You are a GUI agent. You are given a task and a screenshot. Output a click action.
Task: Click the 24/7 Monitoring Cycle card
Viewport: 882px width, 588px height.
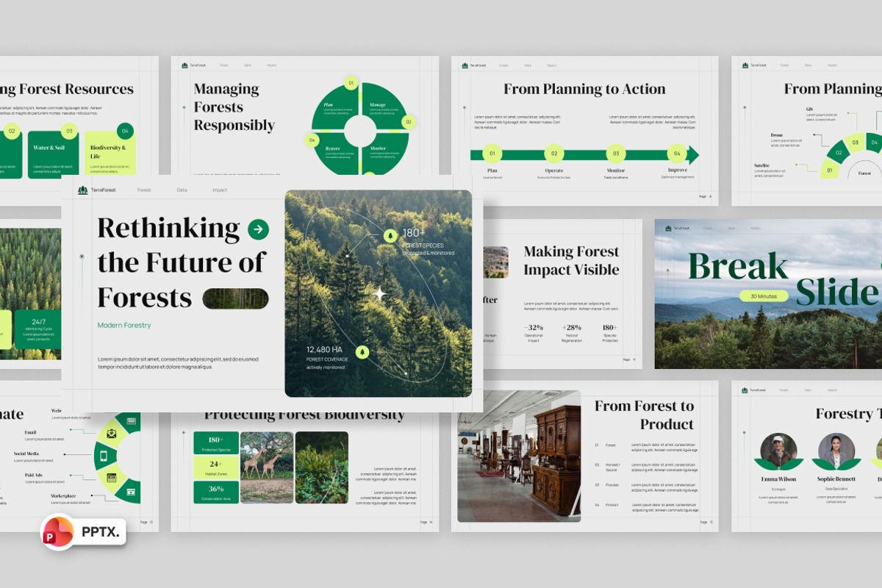pyautogui.click(x=38, y=329)
